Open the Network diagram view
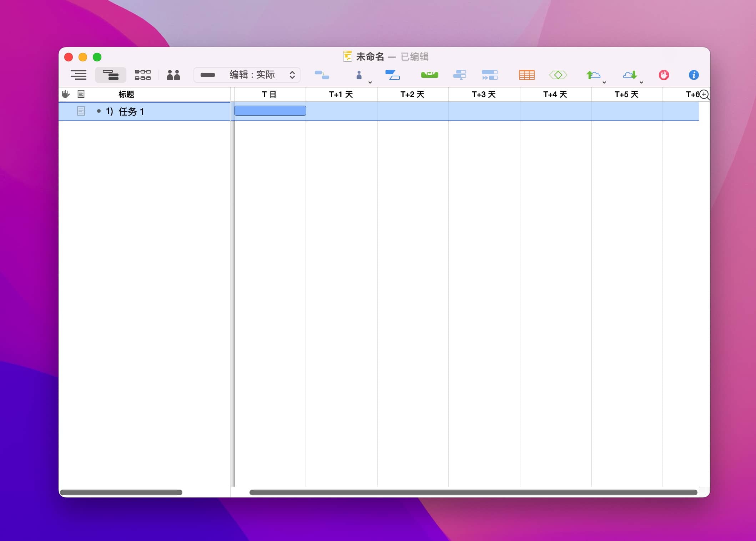 (142, 75)
